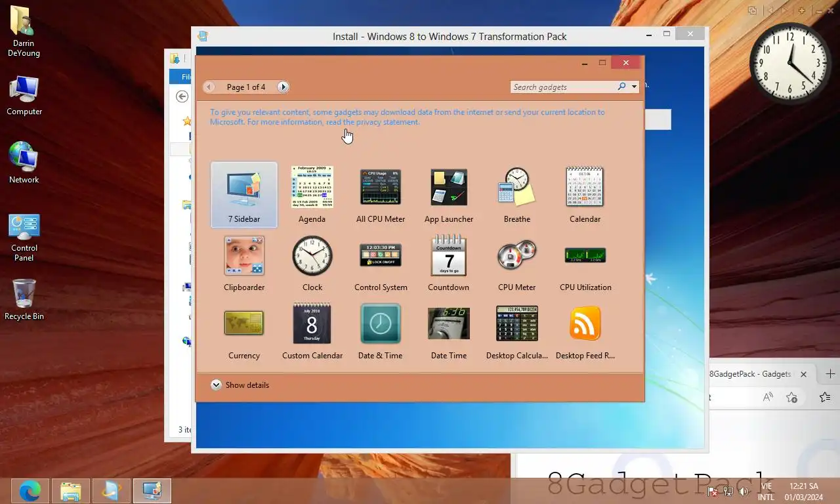Viewport: 840px width, 504px height.
Task: Click the Action Center flag icon
Action: click(713, 491)
